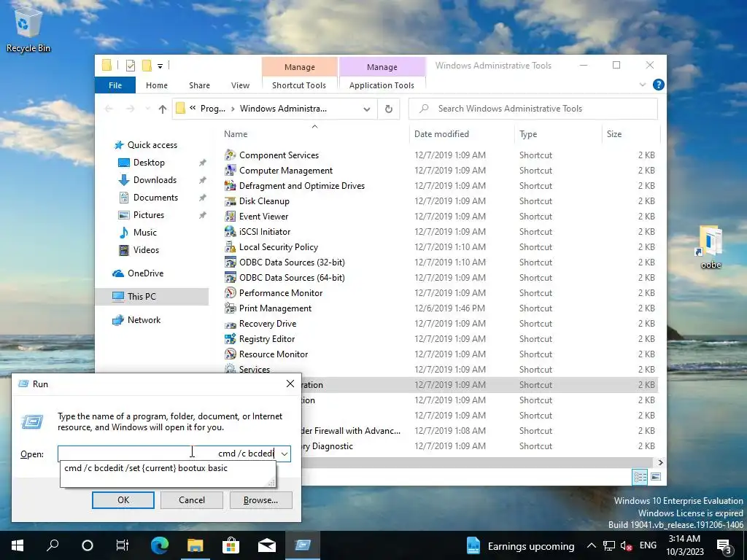747x560 pixels.
Task: Select the Print Management icon
Action: (230, 308)
